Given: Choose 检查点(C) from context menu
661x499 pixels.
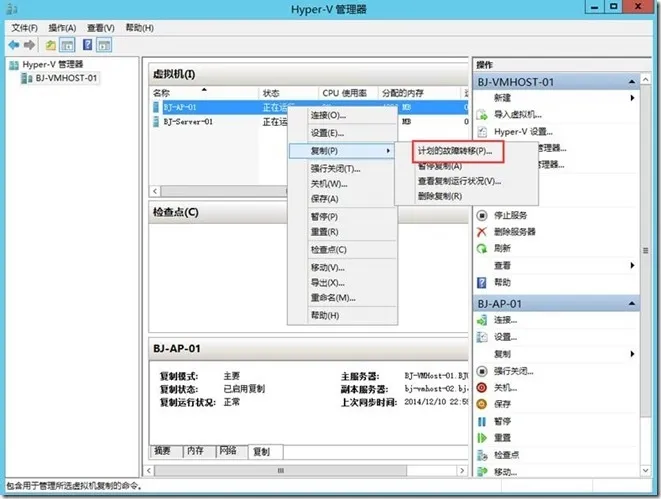Looking at the screenshot, I should (x=342, y=250).
